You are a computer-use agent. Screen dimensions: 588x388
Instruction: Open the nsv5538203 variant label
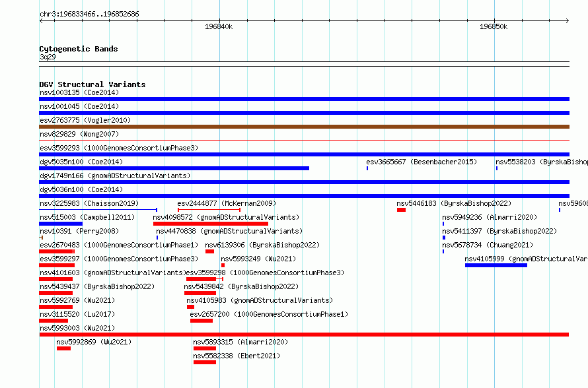click(x=542, y=162)
